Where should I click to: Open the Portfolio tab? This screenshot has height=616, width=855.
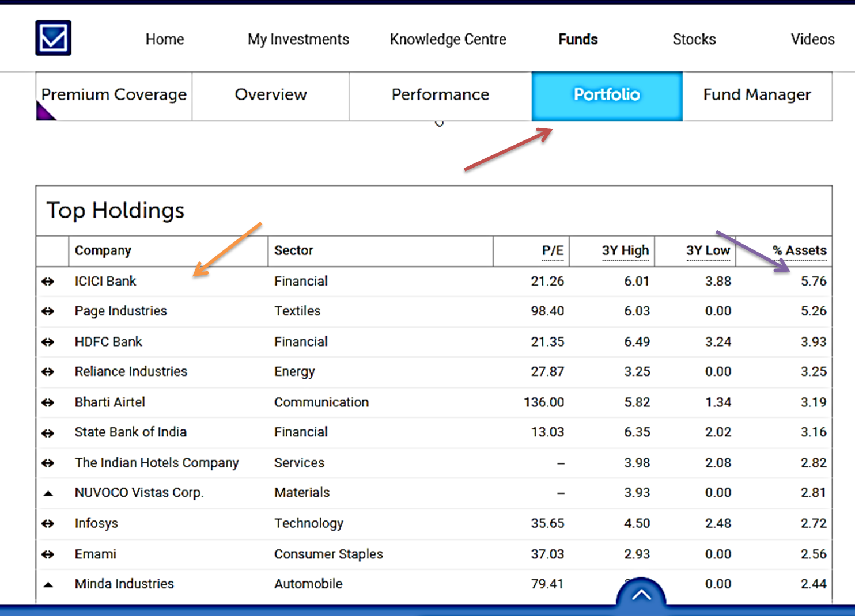(607, 95)
